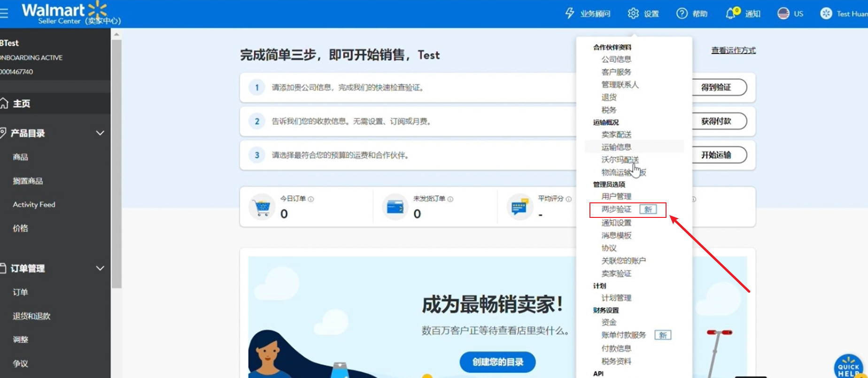Open the settings gear icon

[633, 14]
